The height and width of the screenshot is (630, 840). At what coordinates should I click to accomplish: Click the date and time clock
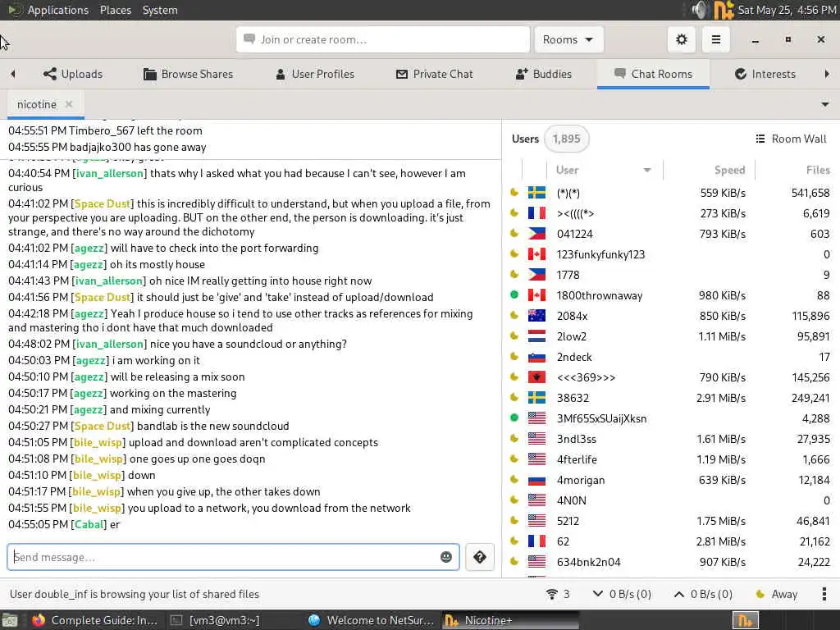[x=787, y=10]
